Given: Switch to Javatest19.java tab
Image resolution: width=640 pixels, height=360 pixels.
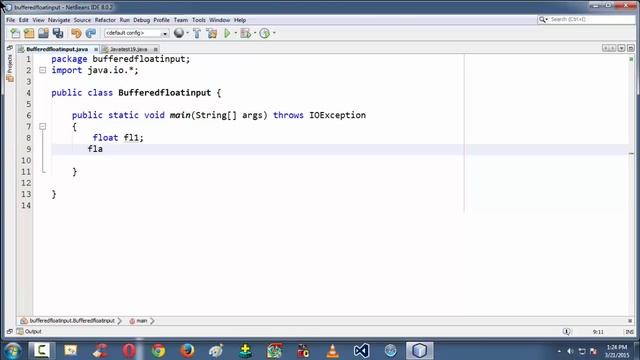Looking at the screenshot, I should (128, 49).
